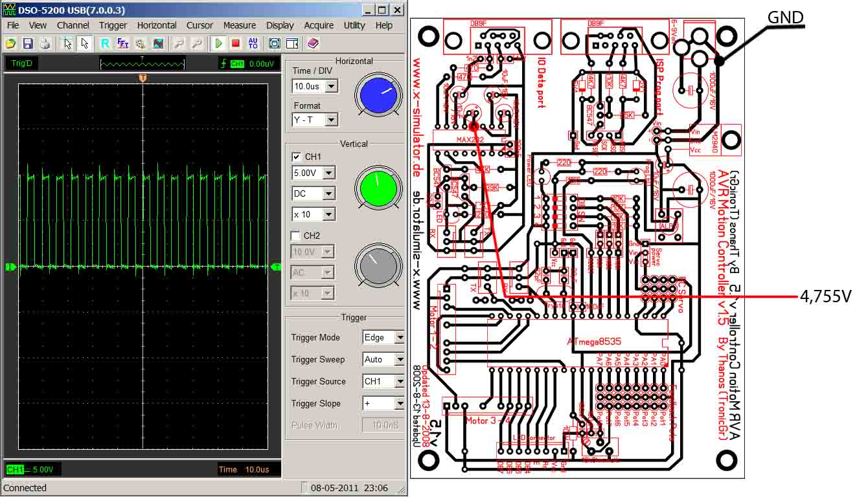Open the Utility menu
The width and height of the screenshot is (868, 497).
click(x=354, y=25)
